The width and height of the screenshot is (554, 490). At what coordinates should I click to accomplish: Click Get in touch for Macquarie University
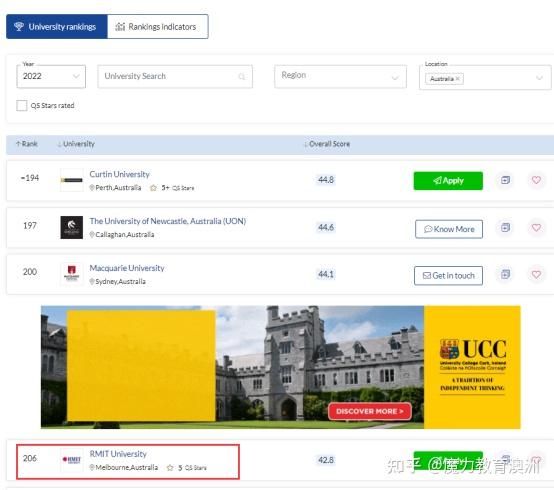[x=448, y=276]
